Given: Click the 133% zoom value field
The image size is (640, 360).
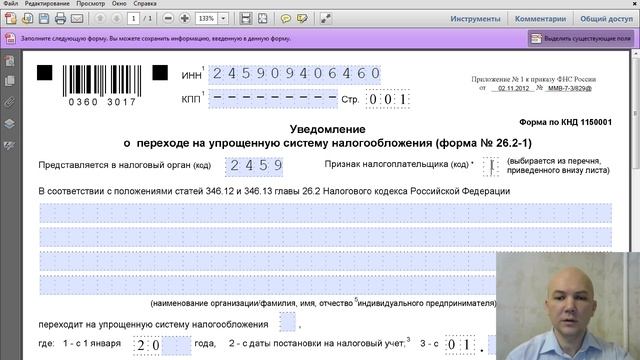Looking at the screenshot, I should [x=207, y=18].
